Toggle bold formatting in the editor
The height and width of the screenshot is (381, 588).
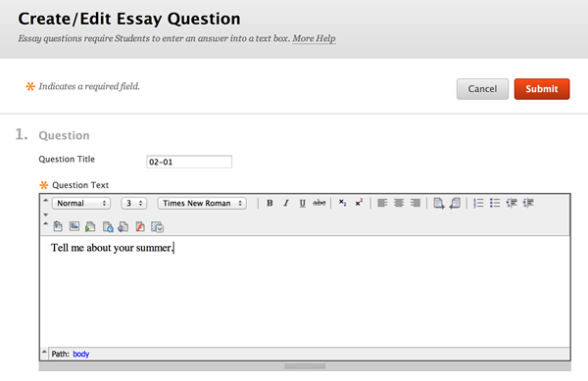pos(269,203)
